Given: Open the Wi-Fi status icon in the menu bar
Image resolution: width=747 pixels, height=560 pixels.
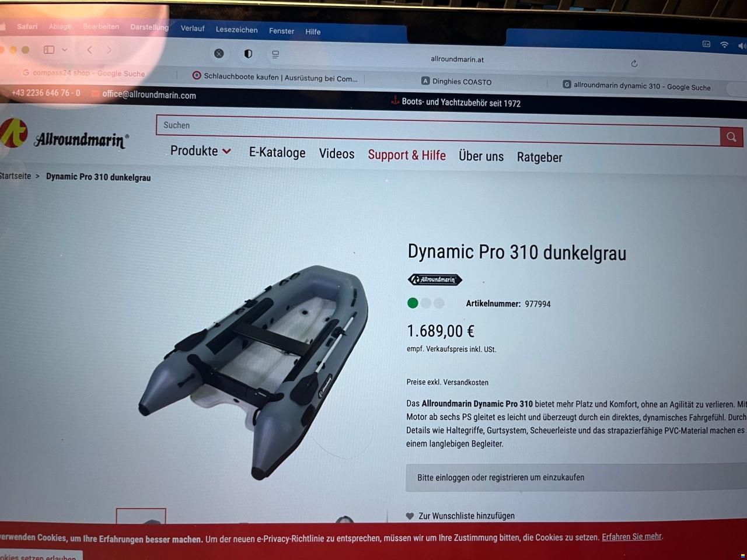Looking at the screenshot, I should point(724,44).
